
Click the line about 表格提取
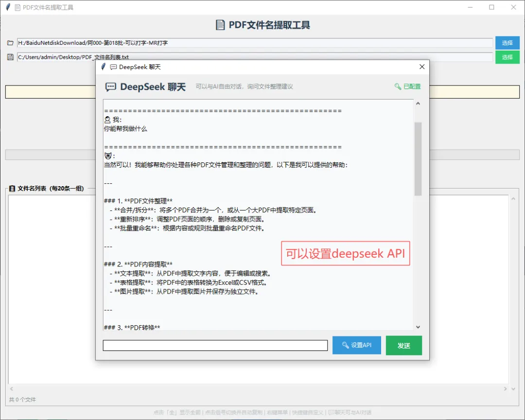pyautogui.click(x=188, y=282)
